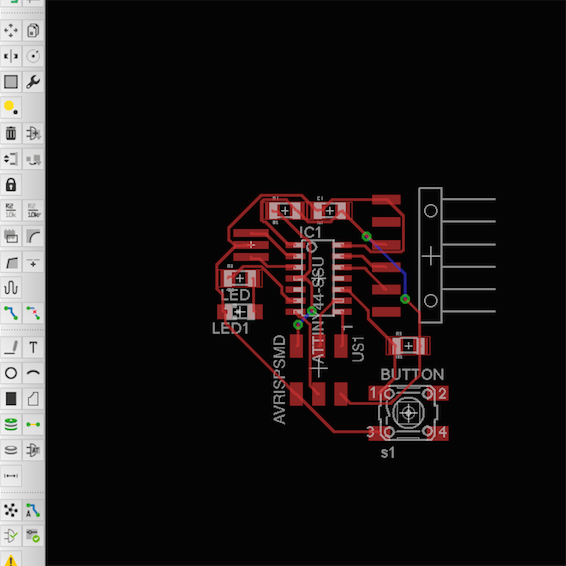
Task: Select the Meander tool
Action: pyautogui.click(x=11, y=287)
